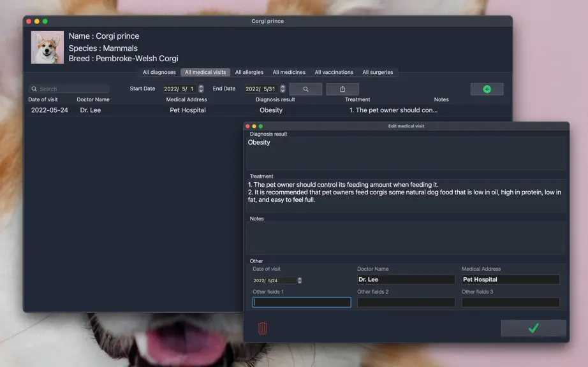Switch to All vaccinations tab
Screen dimensions: 588x367
click(x=334, y=72)
